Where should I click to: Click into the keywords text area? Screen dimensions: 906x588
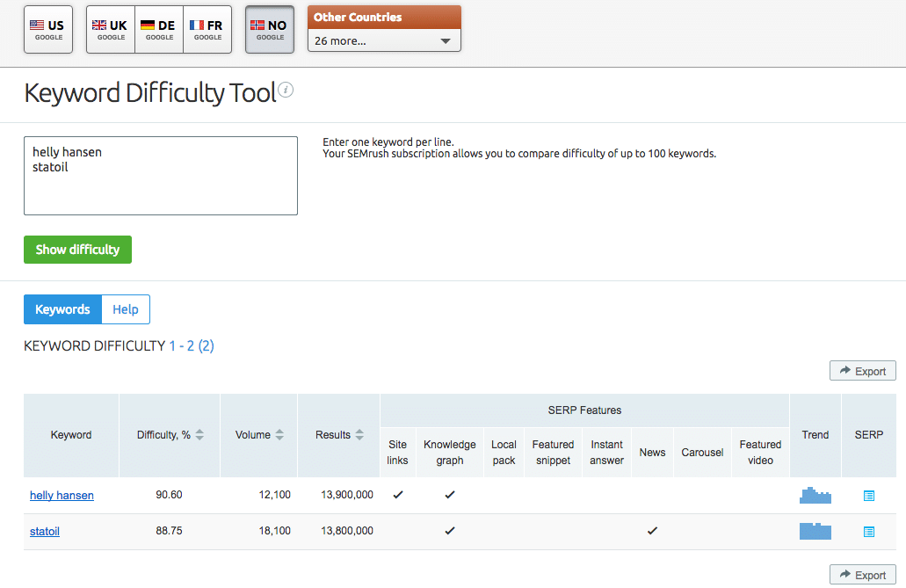[161, 176]
